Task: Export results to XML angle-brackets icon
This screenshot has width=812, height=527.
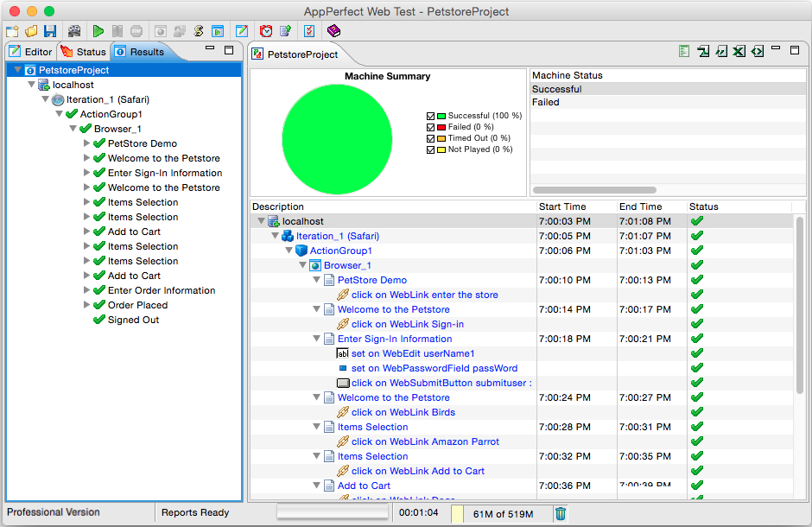Action: pos(758,51)
